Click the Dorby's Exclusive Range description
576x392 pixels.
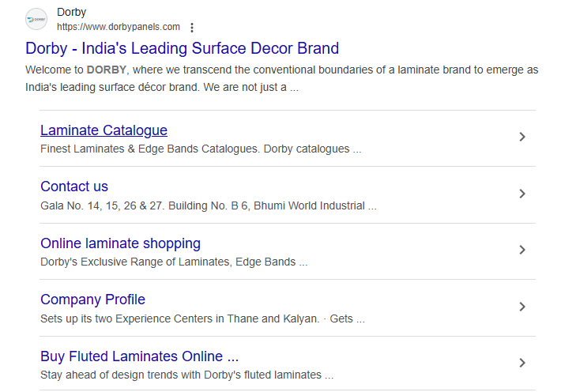(x=174, y=262)
